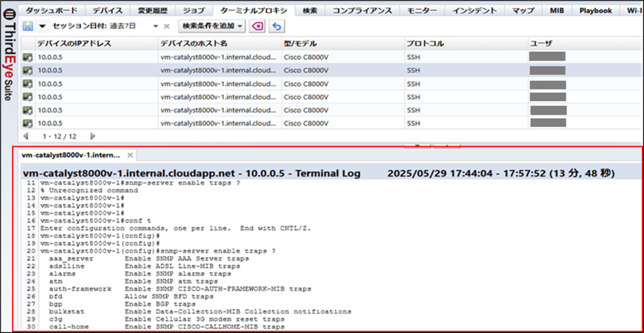Open the 変更履歴 tab
This screenshot has width=644, height=333.
pos(151,10)
